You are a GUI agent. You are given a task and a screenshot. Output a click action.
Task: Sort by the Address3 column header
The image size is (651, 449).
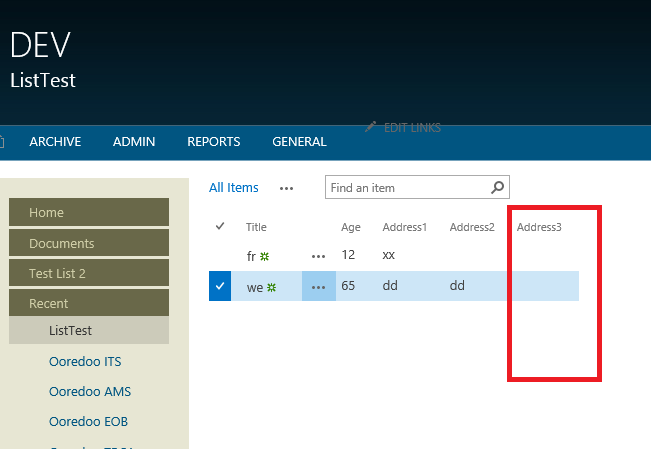pyautogui.click(x=539, y=227)
